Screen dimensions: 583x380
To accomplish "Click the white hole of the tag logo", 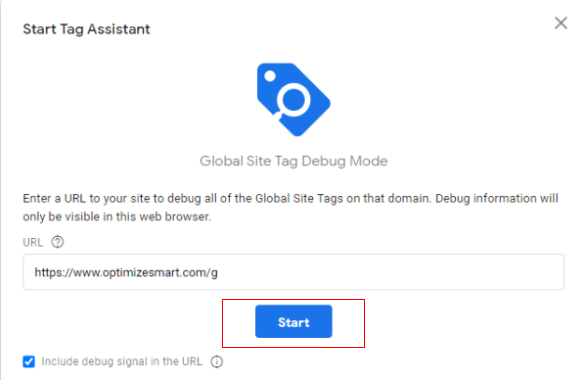I will click(270, 76).
